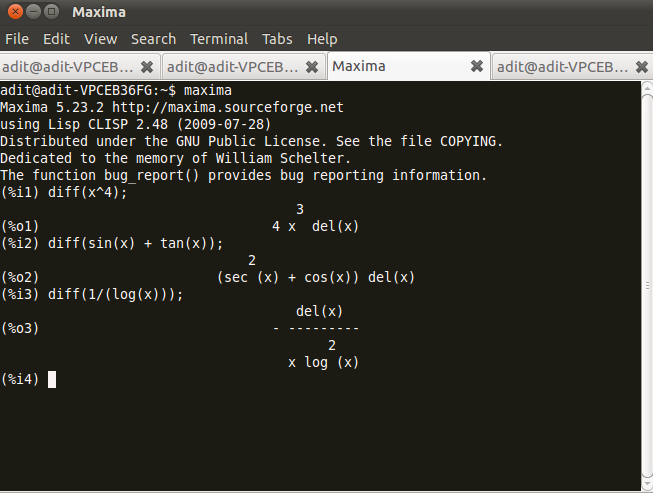Close the first adit@adit-VPCEB tab

point(147,67)
